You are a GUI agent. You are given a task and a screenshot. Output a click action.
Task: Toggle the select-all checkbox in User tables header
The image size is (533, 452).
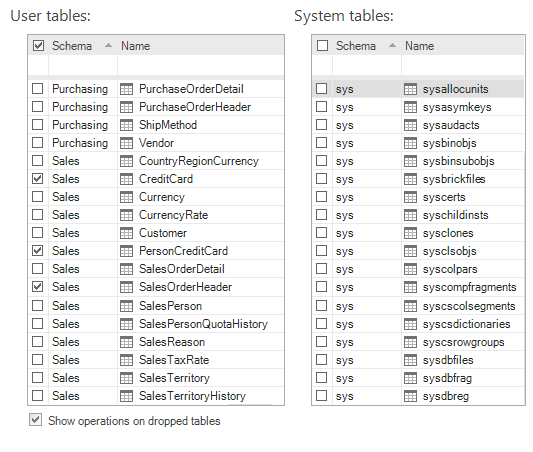[x=38, y=46]
